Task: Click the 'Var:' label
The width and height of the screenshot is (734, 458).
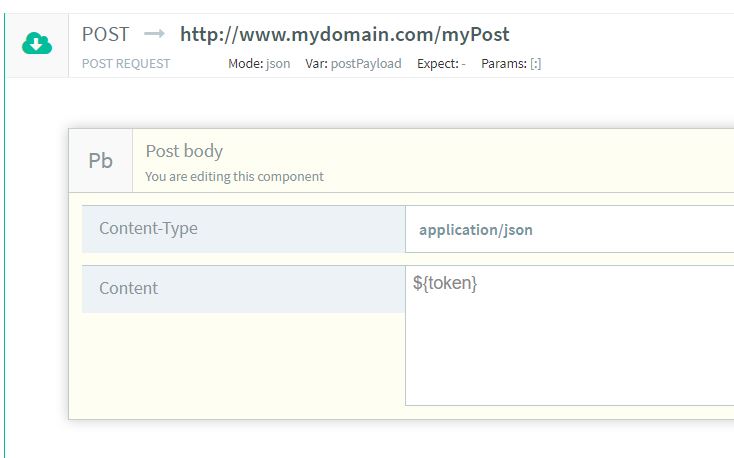Action: pyautogui.click(x=316, y=63)
